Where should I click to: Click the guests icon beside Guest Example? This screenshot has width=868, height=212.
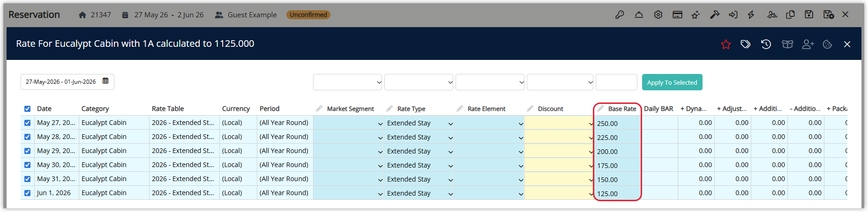pyautogui.click(x=218, y=15)
